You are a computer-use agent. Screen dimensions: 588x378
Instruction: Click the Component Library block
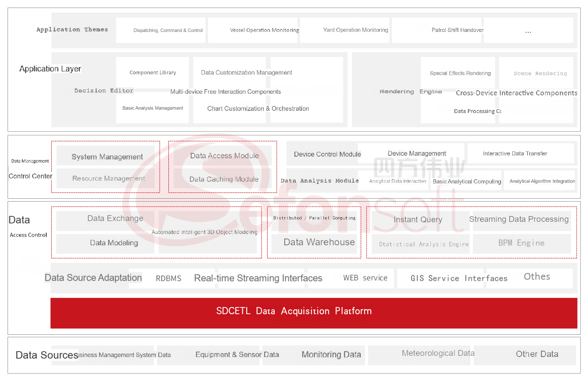[x=152, y=73]
